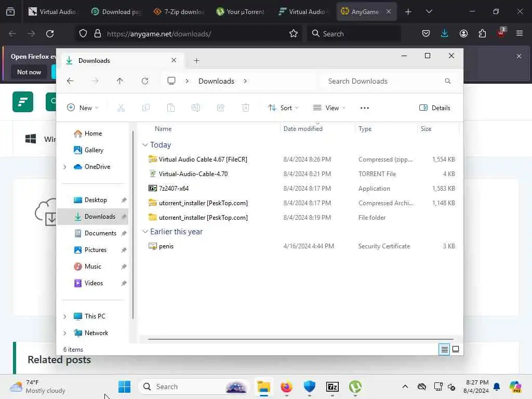Screen dimensions: 532x399
Task: Expand the Downloads breadcrumb chevron
Action: click(x=245, y=81)
